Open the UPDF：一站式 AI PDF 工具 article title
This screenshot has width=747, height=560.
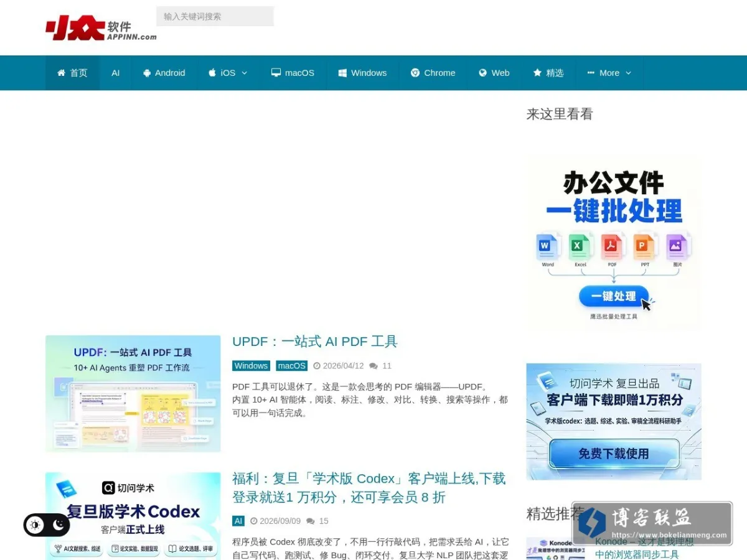coord(314,342)
